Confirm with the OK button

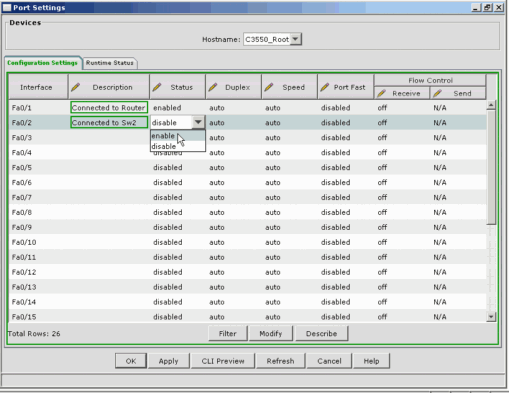tap(131, 361)
